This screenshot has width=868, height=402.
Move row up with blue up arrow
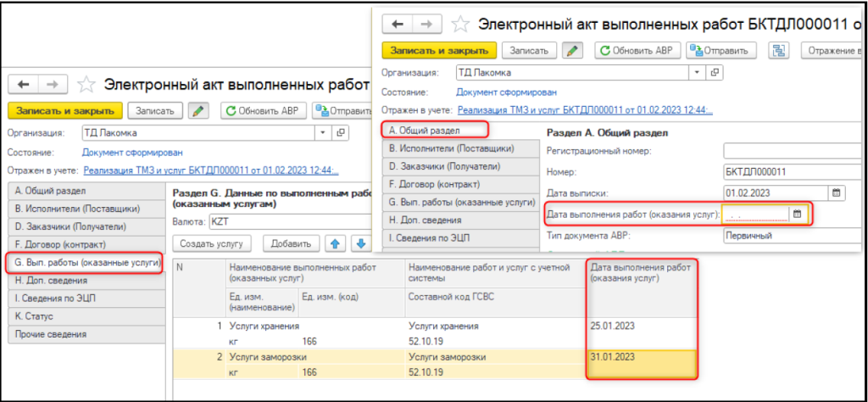(x=335, y=243)
